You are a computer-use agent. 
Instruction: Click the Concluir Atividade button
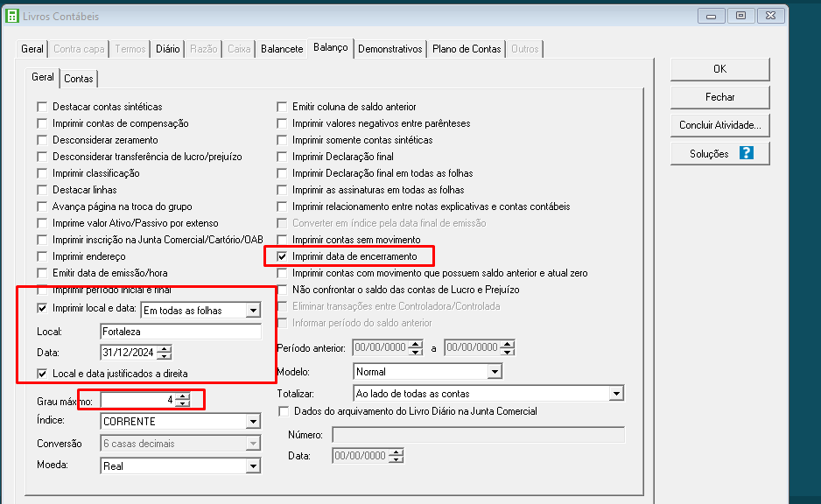click(x=719, y=125)
